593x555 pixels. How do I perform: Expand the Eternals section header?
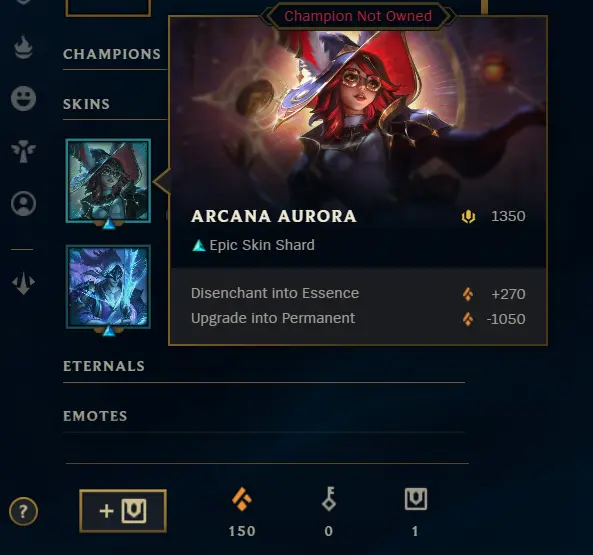104,366
